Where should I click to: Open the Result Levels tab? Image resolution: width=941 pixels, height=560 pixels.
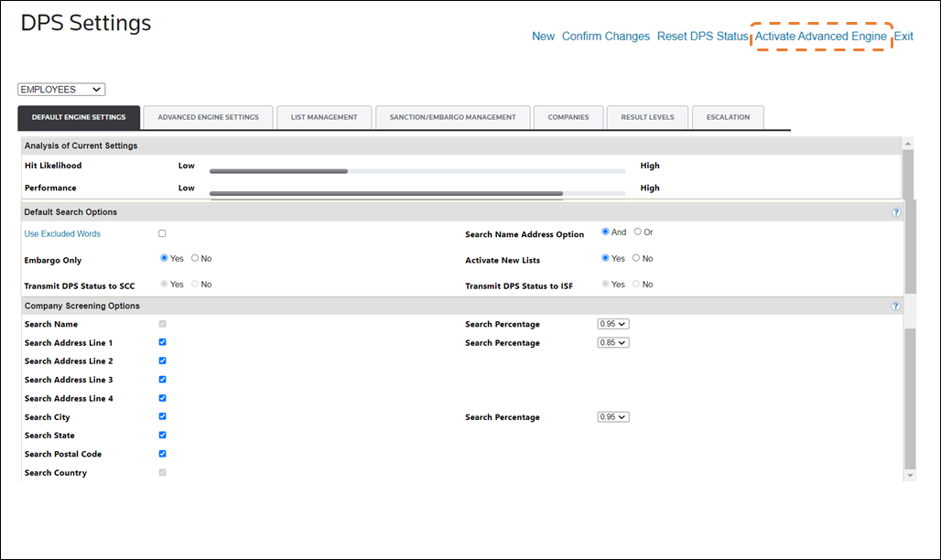point(647,117)
